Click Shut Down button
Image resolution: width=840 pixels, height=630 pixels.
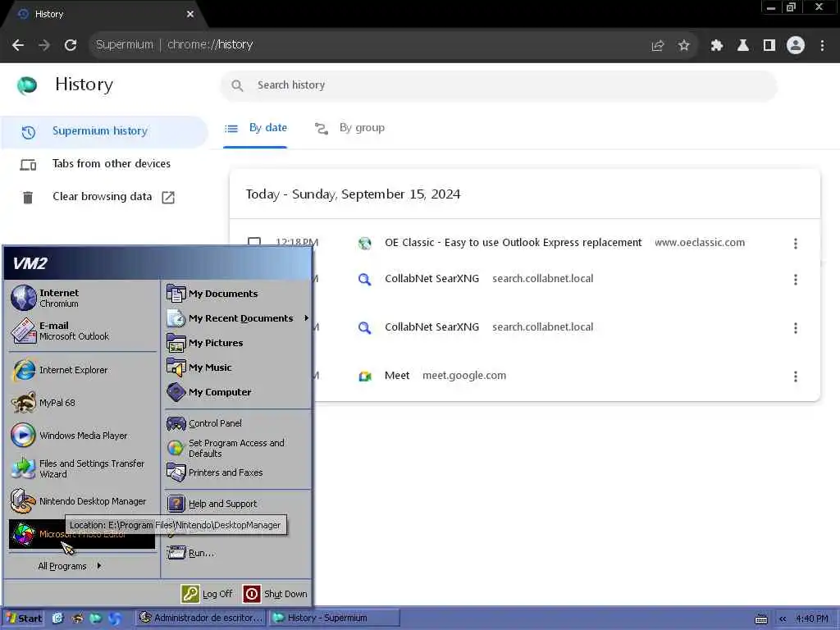[x=275, y=594]
